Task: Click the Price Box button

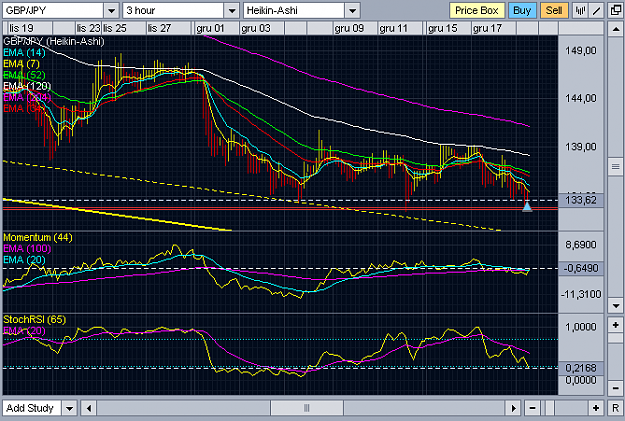Action: point(477,11)
